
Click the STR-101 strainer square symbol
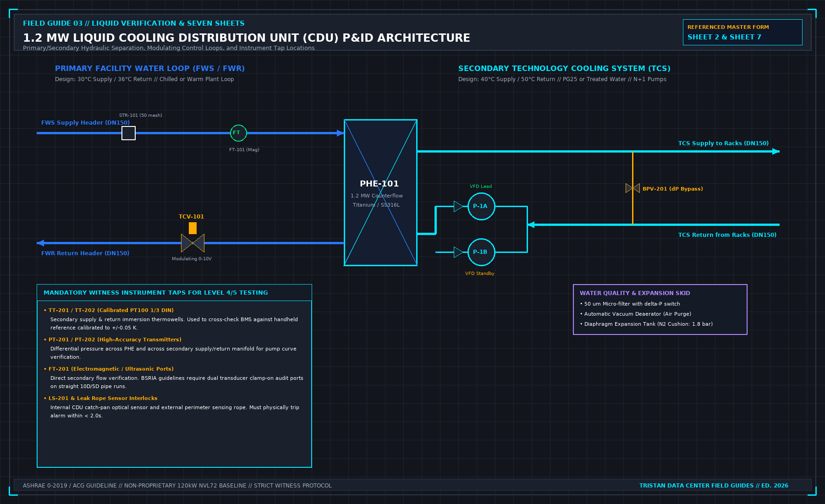coord(128,133)
